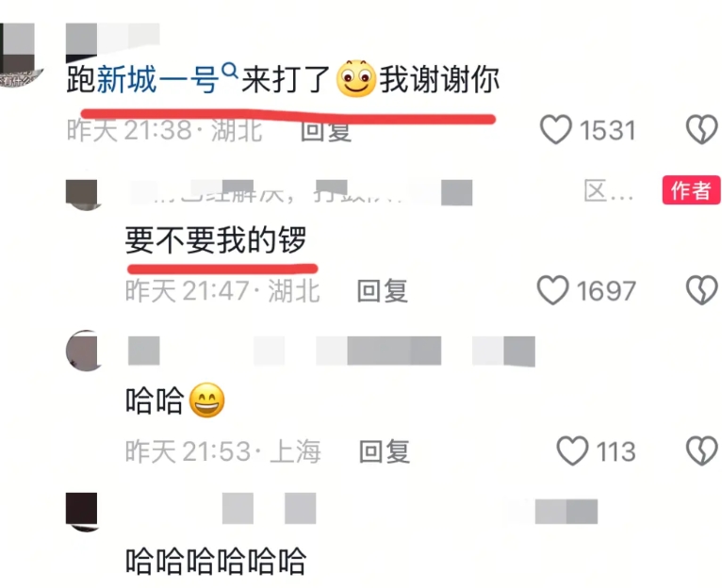Open the author's reply avatar
This screenshot has width=722, height=588.
[x=84, y=195]
